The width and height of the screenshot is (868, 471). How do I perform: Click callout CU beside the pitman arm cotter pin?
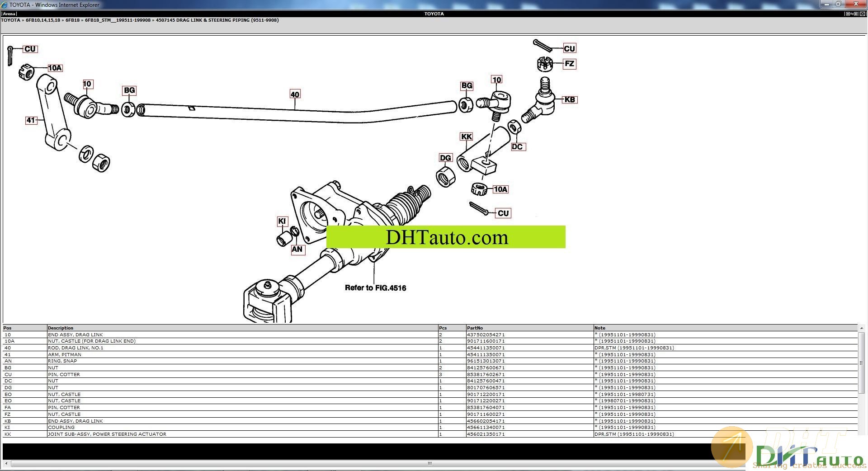[30, 49]
